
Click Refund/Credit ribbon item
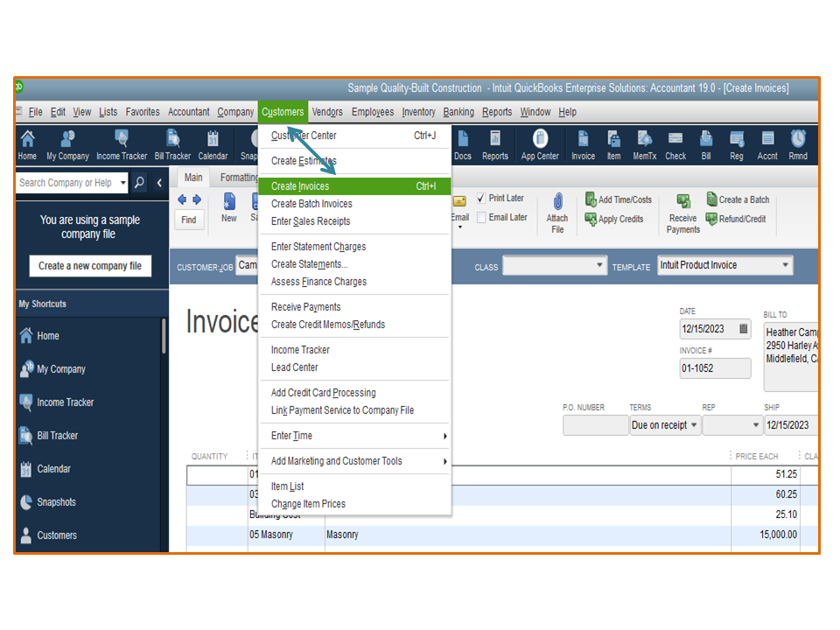click(736, 219)
